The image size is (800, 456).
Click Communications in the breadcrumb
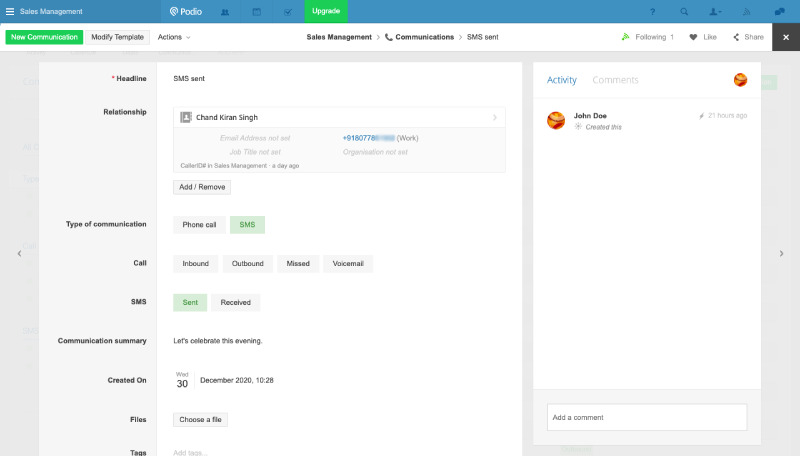click(x=426, y=37)
